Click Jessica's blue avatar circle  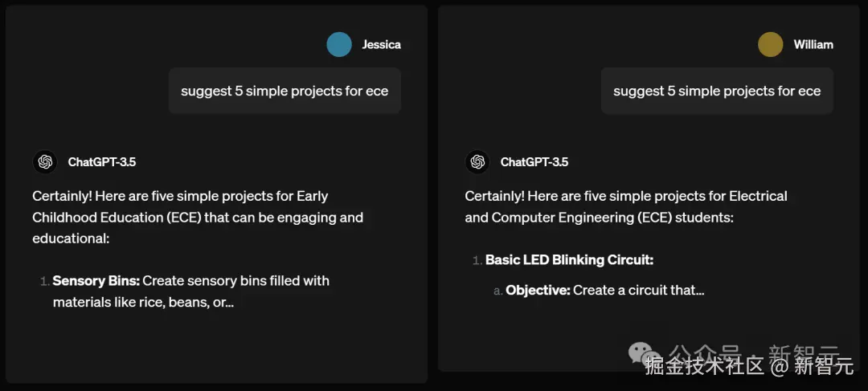click(x=339, y=45)
